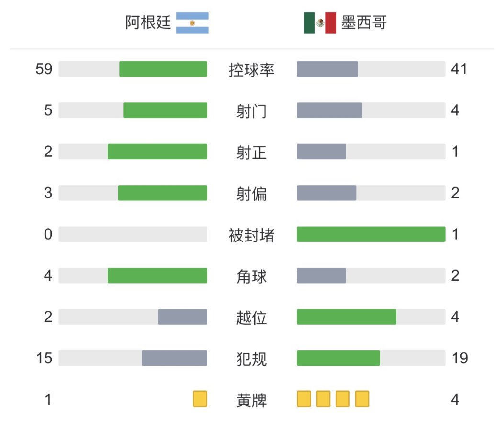Select the 射门 stat label
The width and height of the screenshot is (504, 427).
(x=251, y=111)
